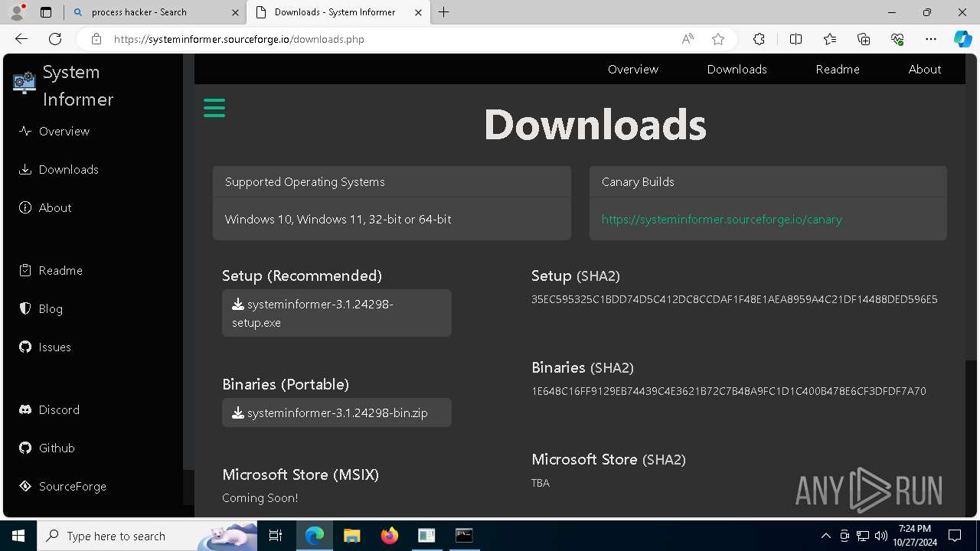980x551 pixels.
Task: Open the notification center icon
Action: click(955, 536)
